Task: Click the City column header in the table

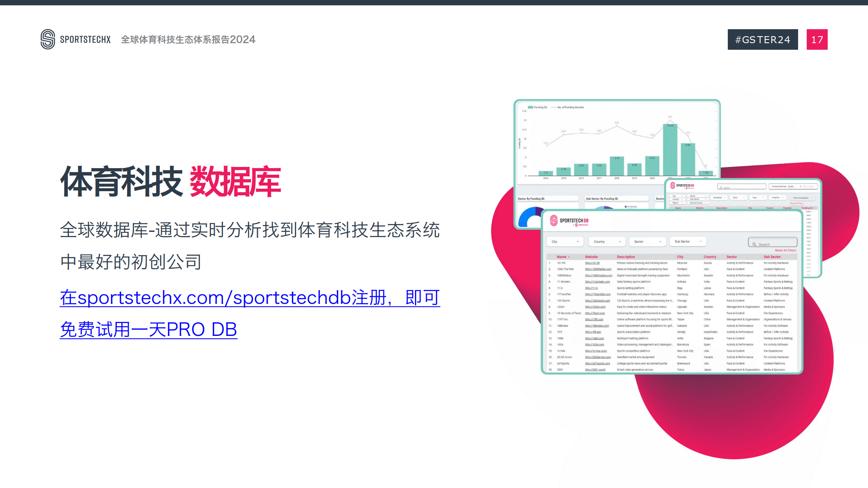Action: pos(680,257)
